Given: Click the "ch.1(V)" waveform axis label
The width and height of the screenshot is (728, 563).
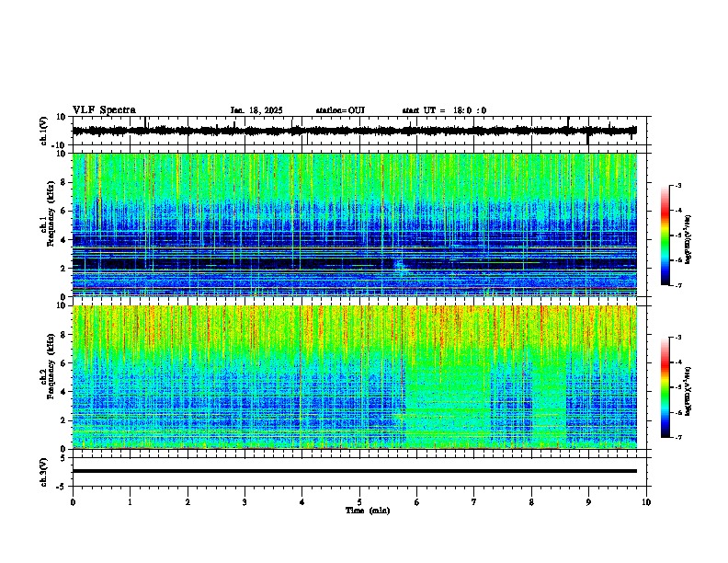Looking at the screenshot, I should [x=44, y=131].
